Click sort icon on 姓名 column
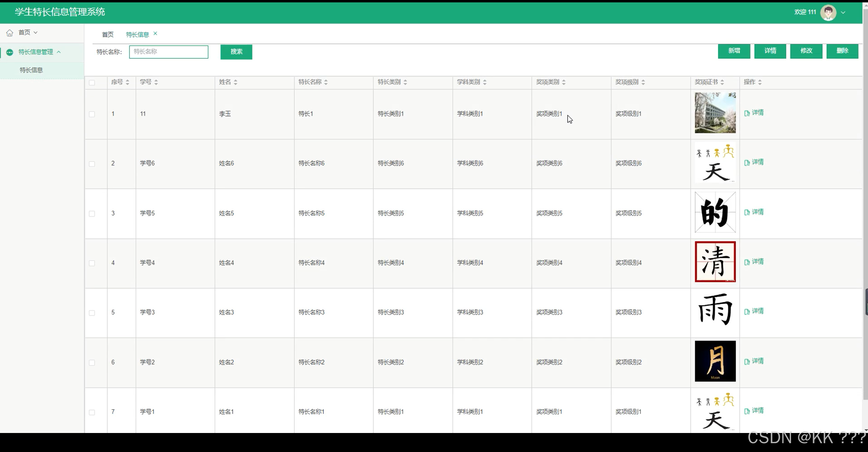The width and height of the screenshot is (868, 452). 235,82
